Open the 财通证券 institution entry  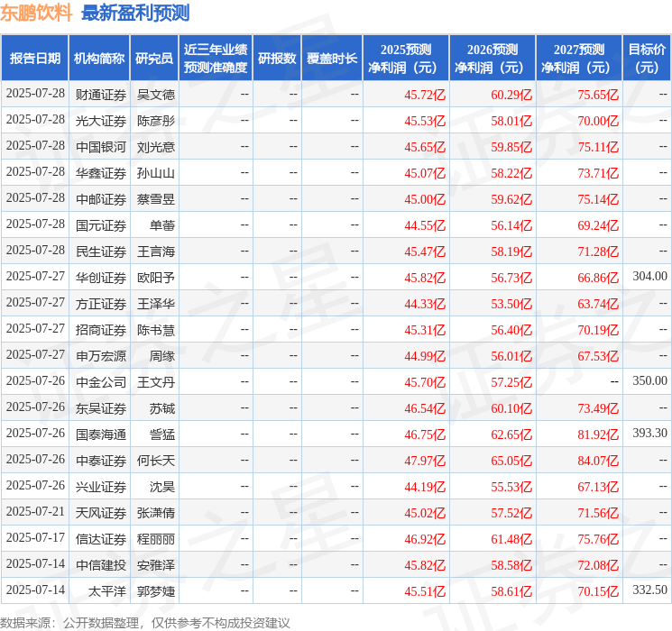(x=100, y=95)
